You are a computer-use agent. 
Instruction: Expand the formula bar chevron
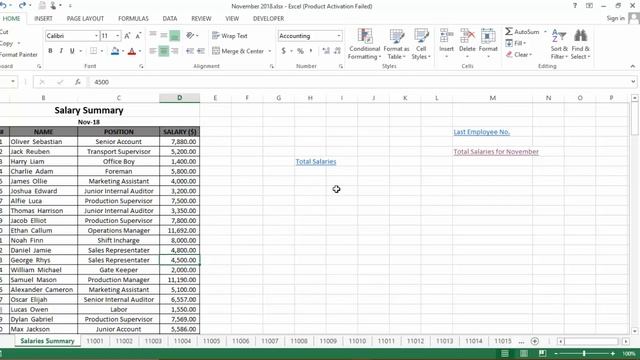(633, 82)
